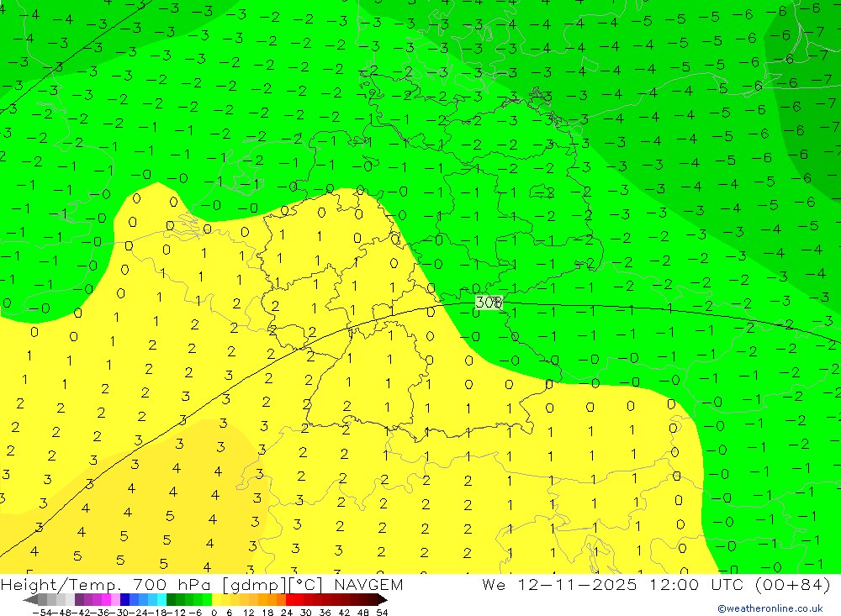Screen dimensions: 841x616
Task: Click the Height/Temp. 700 hPa NAVGEM title
Action: pos(202,584)
